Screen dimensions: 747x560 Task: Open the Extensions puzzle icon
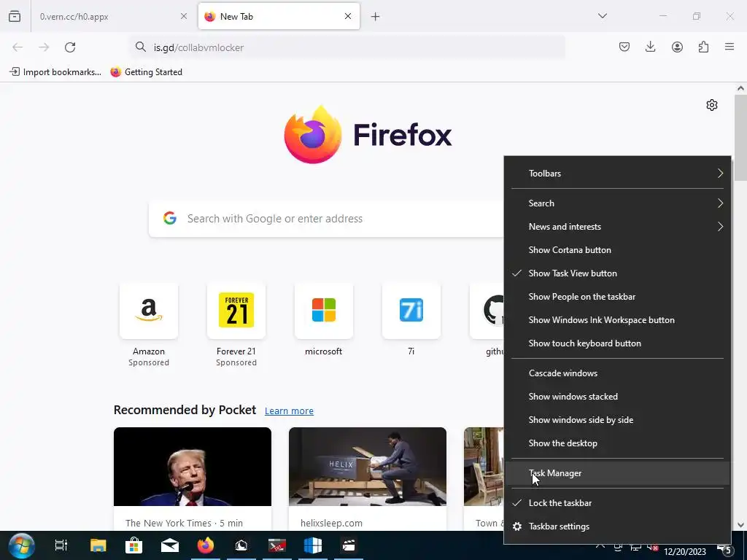703,47
